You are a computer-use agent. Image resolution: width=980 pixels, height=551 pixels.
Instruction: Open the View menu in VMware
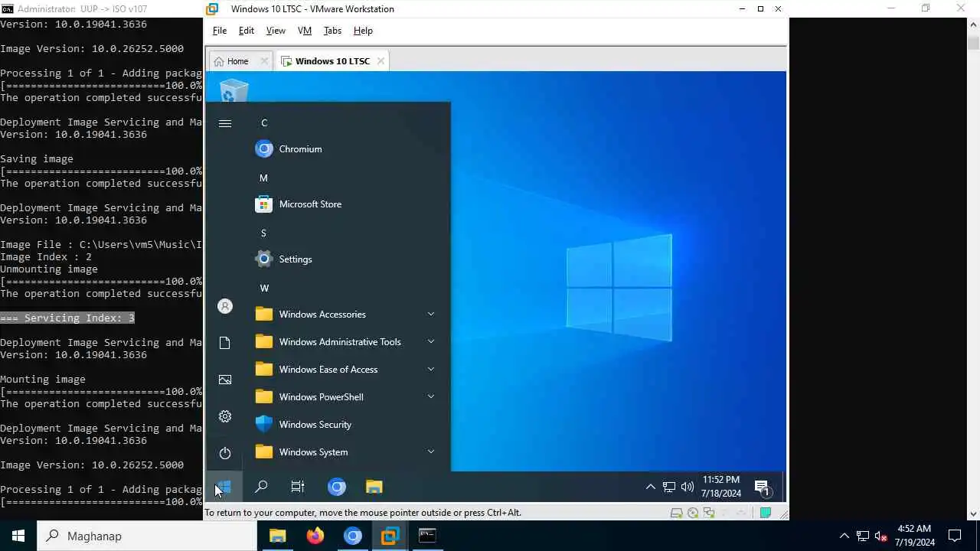pyautogui.click(x=276, y=31)
